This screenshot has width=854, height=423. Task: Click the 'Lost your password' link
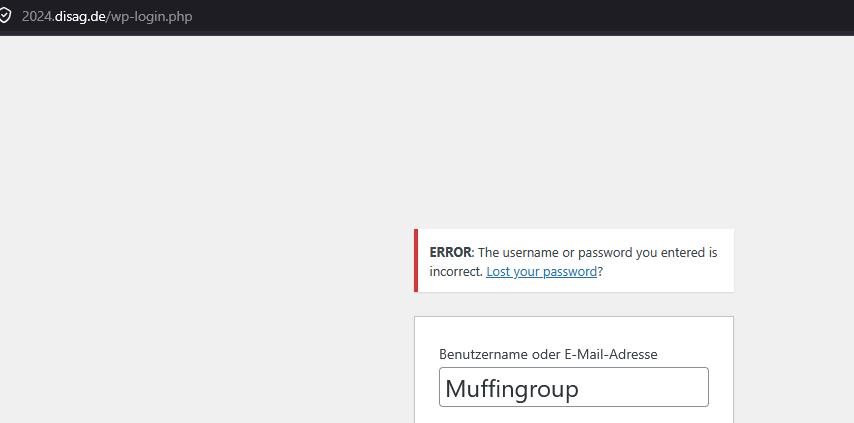[541, 271]
